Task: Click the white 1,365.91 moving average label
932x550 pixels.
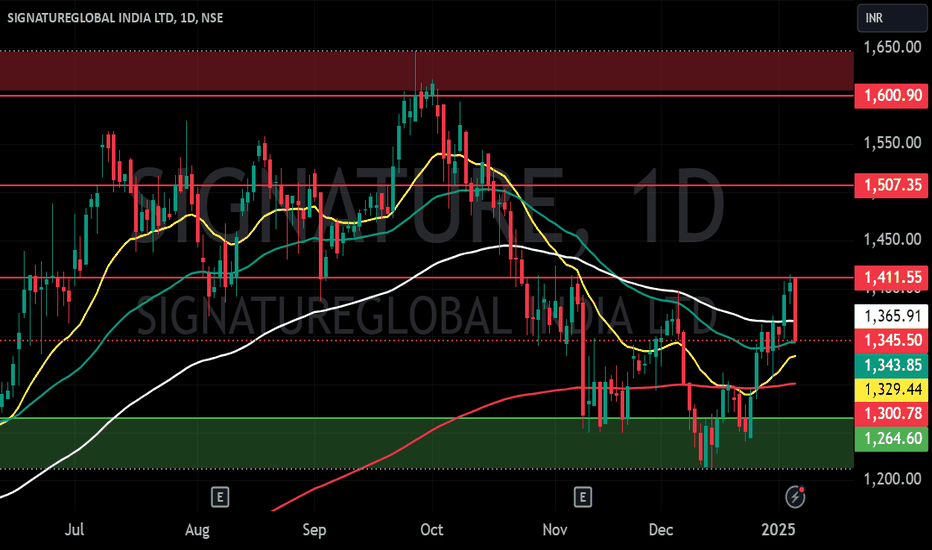Action: tap(891, 316)
